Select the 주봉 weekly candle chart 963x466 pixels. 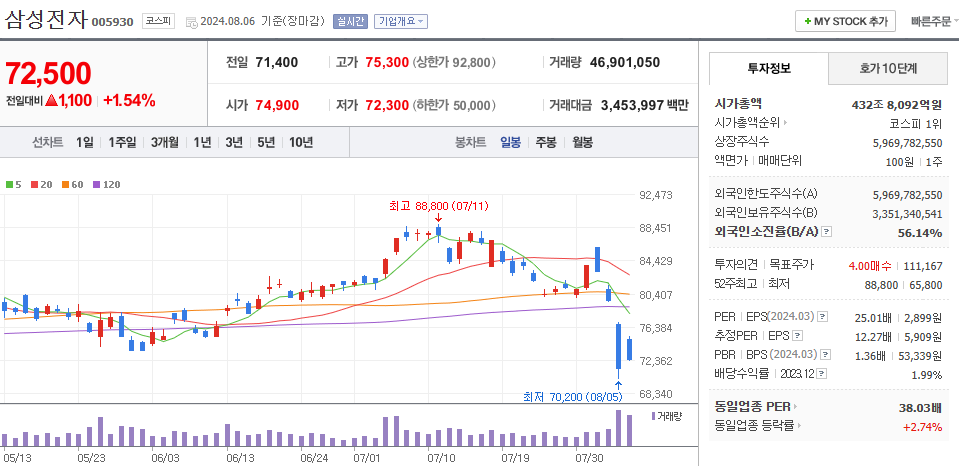click(x=545, y=142)
